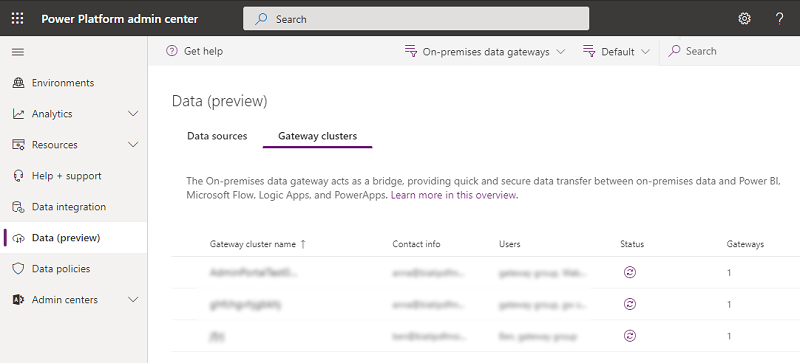
Task: Click the Data (preview) cloud icon
Action: [18, 238]
